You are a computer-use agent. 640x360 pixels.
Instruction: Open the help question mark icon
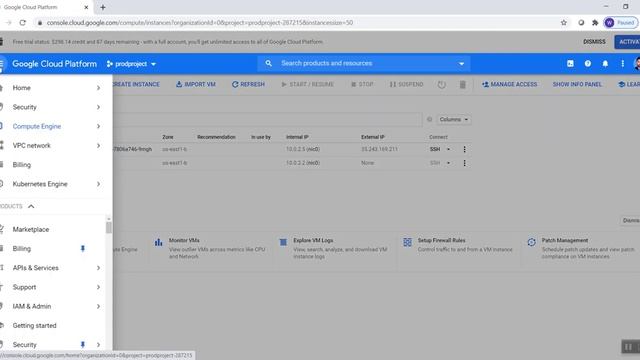pos(587,64)
